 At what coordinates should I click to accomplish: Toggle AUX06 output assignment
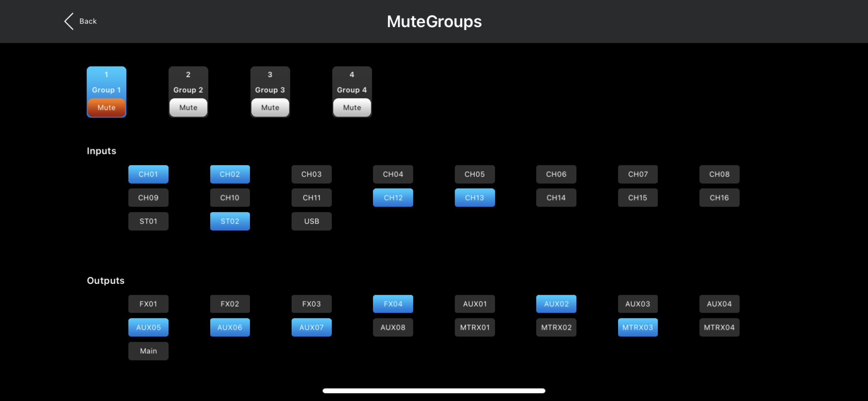(x=230, y=327)
